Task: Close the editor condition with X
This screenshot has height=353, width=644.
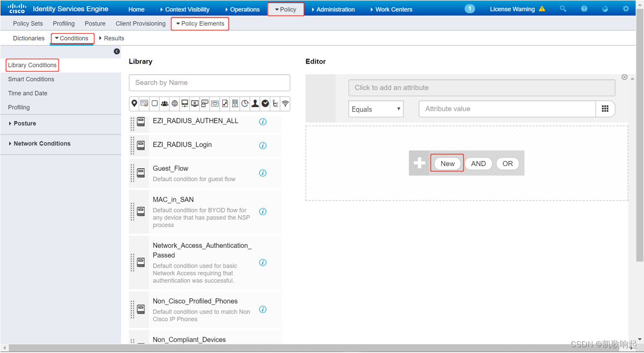Action: tap(625, 77)
